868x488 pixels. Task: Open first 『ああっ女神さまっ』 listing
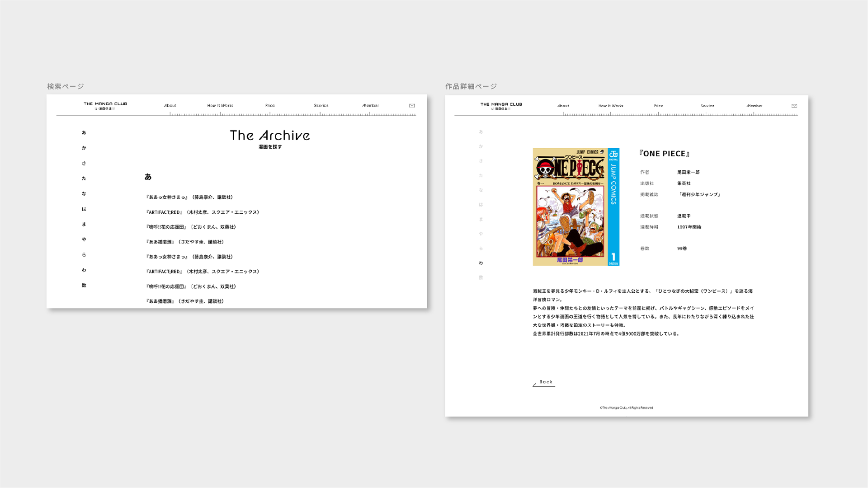click(189, 197)
